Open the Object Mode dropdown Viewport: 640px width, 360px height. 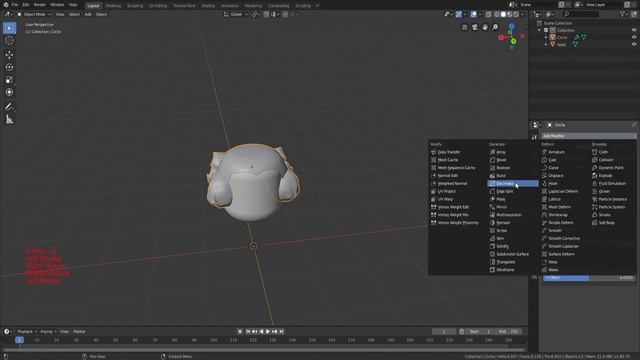click(34, 14)
